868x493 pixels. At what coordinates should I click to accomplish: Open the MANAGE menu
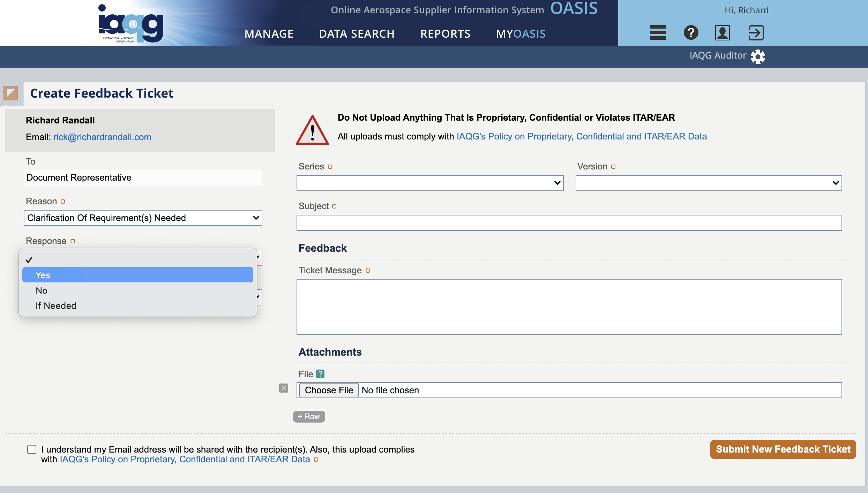tap(269, 34)
